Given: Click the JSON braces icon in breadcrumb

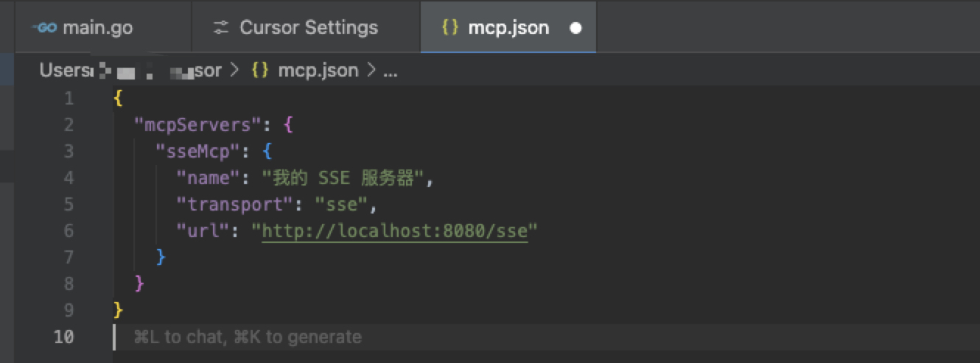Looking at the screenshot, I should (259, 71).
